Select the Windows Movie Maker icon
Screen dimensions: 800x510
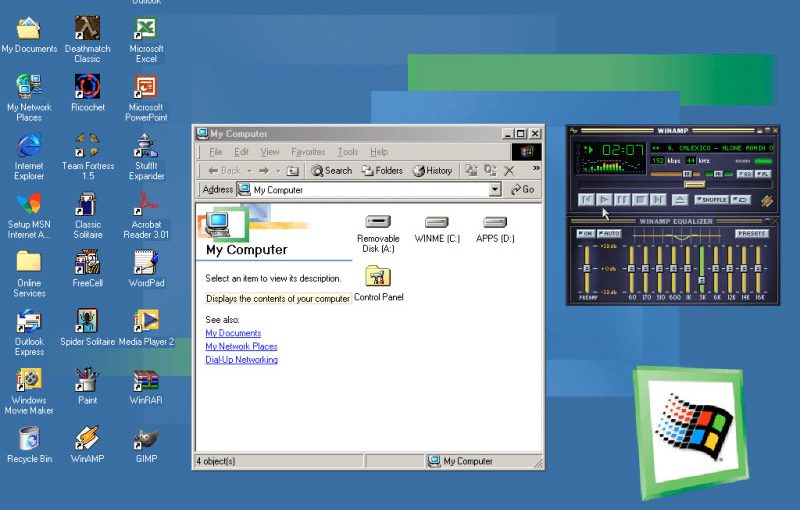click(x=29, y=391)
